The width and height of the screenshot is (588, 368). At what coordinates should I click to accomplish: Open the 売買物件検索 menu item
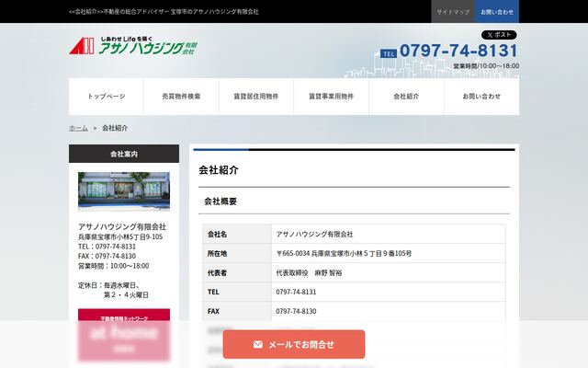[181, 96]
